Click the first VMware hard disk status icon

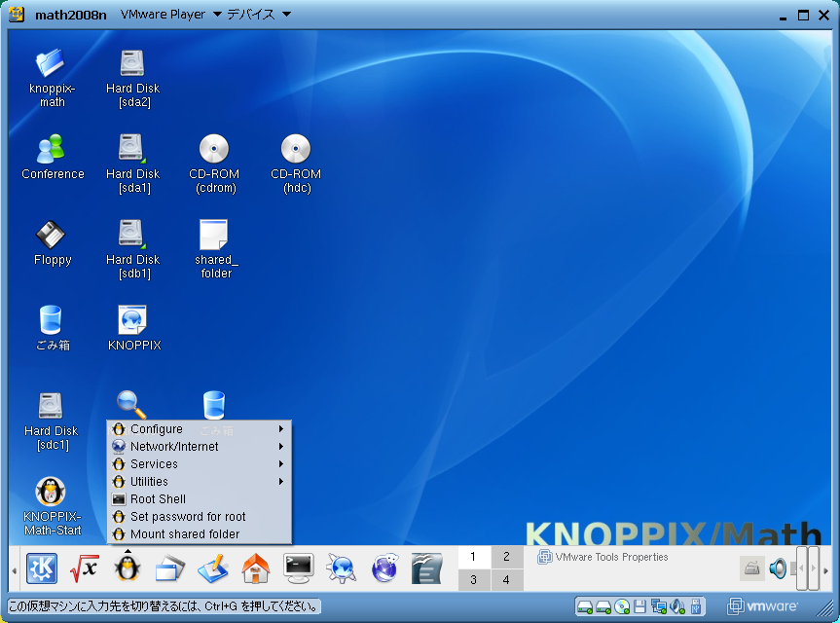click(x=585, y=607)
